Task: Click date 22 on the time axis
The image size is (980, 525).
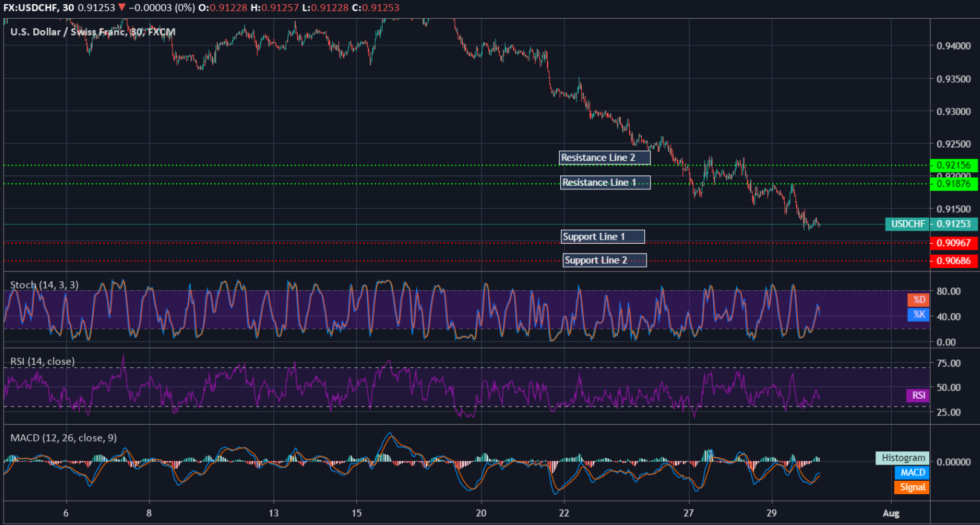Action: tap(564, 514)
